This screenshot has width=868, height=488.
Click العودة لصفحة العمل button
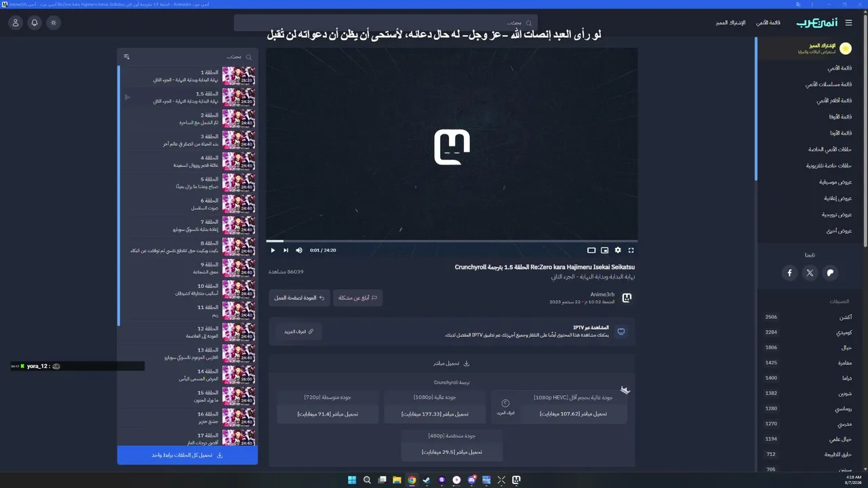point(299,298)
